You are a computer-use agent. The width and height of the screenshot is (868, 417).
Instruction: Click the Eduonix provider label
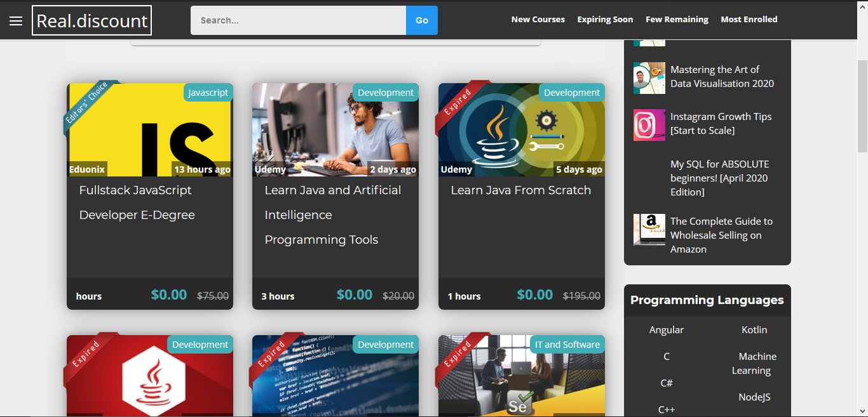87,169
